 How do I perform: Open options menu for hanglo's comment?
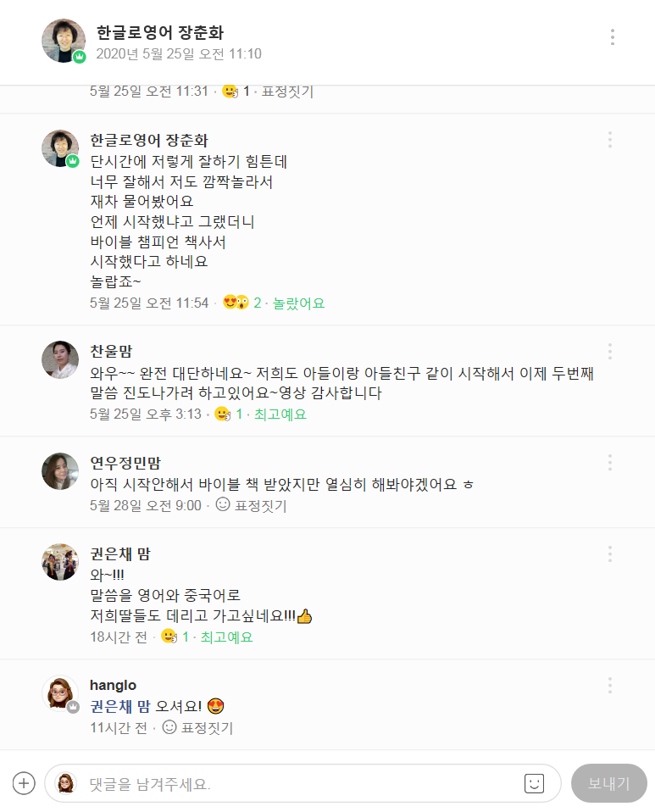(x=609, y=686)
